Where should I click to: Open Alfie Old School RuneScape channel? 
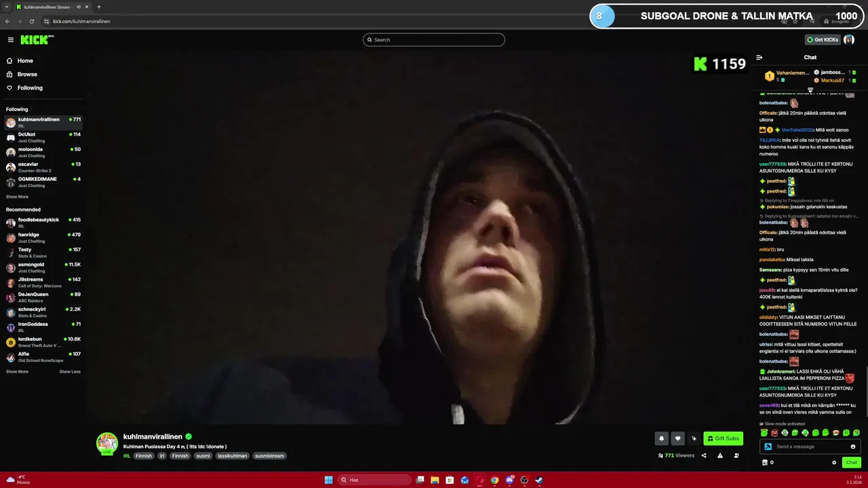(x=43, y=357)
